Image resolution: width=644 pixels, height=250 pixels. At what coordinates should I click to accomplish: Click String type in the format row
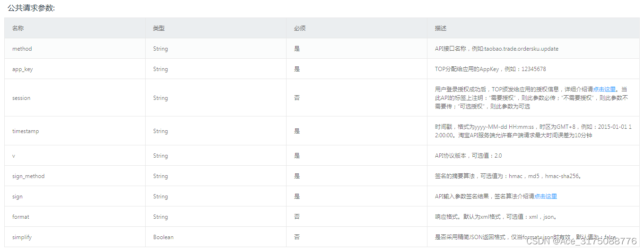click(160, 217)
